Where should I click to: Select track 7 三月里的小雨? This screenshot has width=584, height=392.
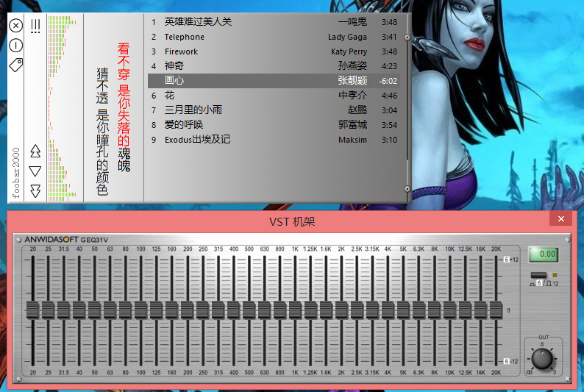click(x=274, y=110)
